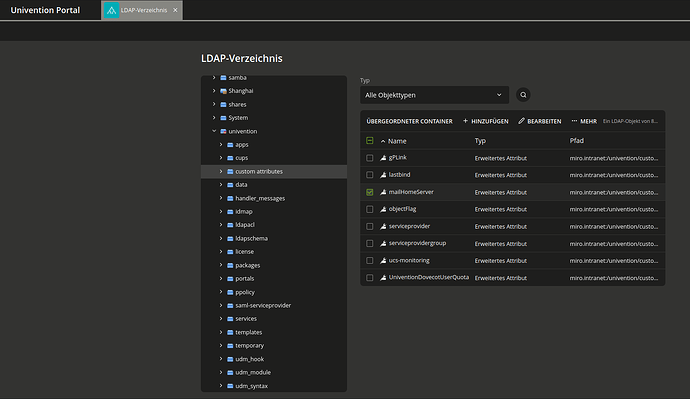Click the Hinzufügen button
This screenshot has width=690, height=399.
tap(485, 121)
